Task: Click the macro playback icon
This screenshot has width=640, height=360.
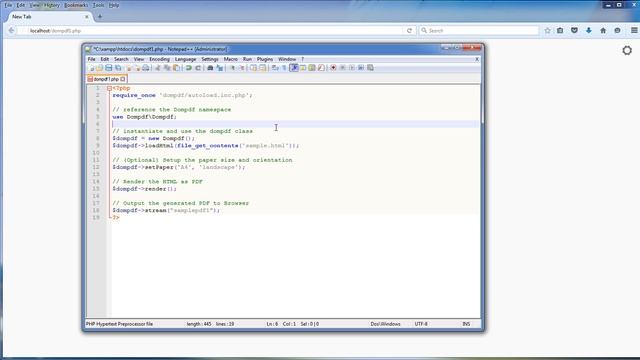Action: [351, 68]
